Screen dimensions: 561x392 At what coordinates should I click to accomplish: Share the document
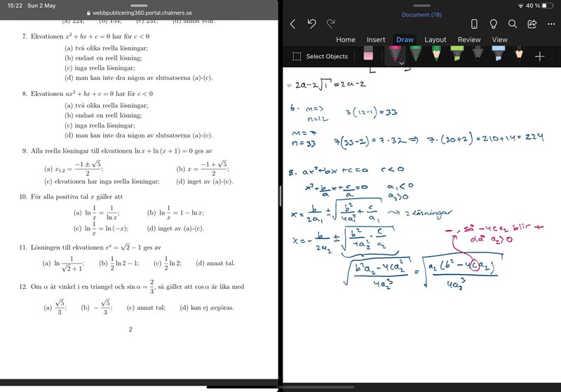(532, 24)
